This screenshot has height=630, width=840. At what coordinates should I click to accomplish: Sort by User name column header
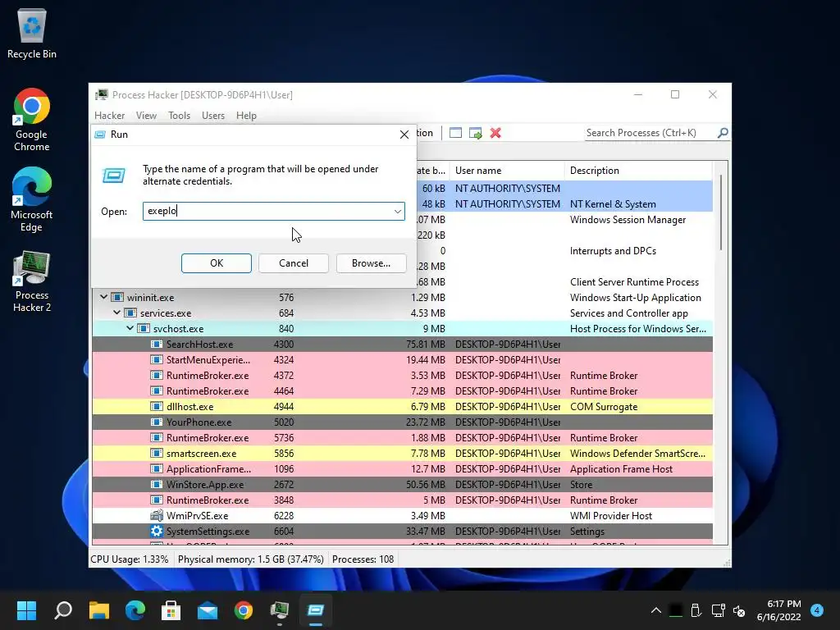point(507,171)
